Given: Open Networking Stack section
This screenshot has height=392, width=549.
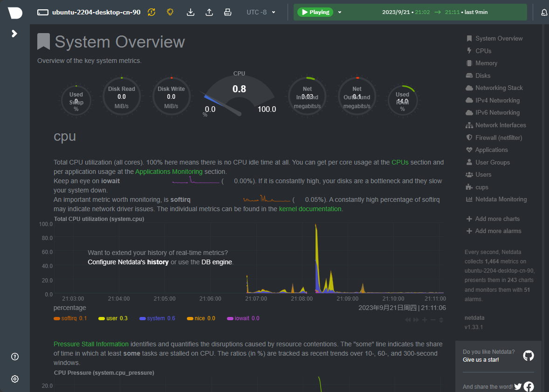Looking at the screenshot, I should point(494,88).
